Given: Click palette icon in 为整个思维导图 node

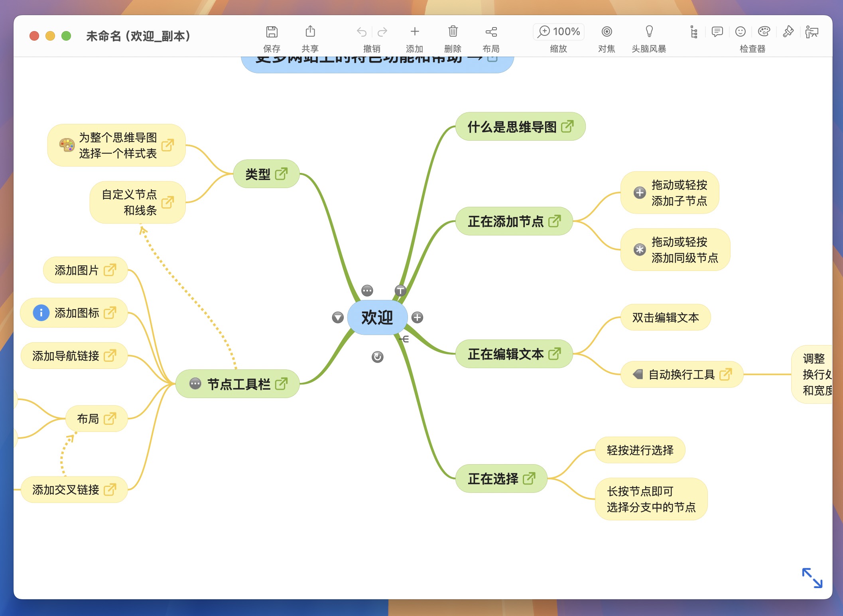Looking at the screenshot, I should coord(67,145).
